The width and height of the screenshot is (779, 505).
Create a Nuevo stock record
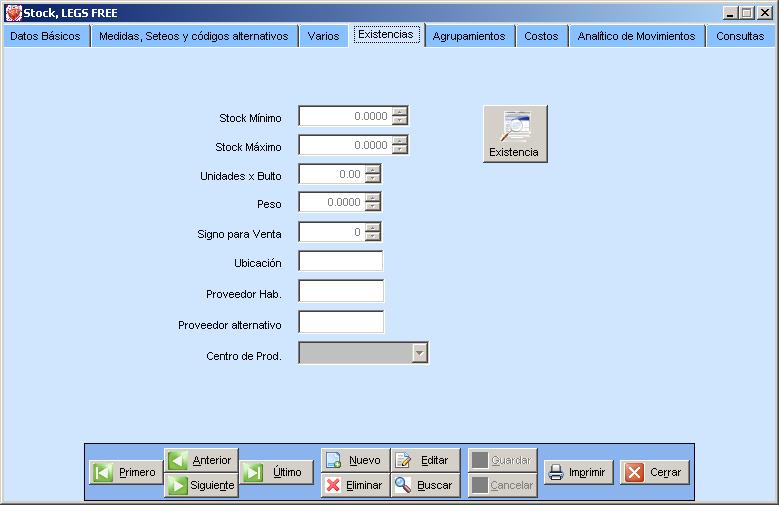(354, 460)
